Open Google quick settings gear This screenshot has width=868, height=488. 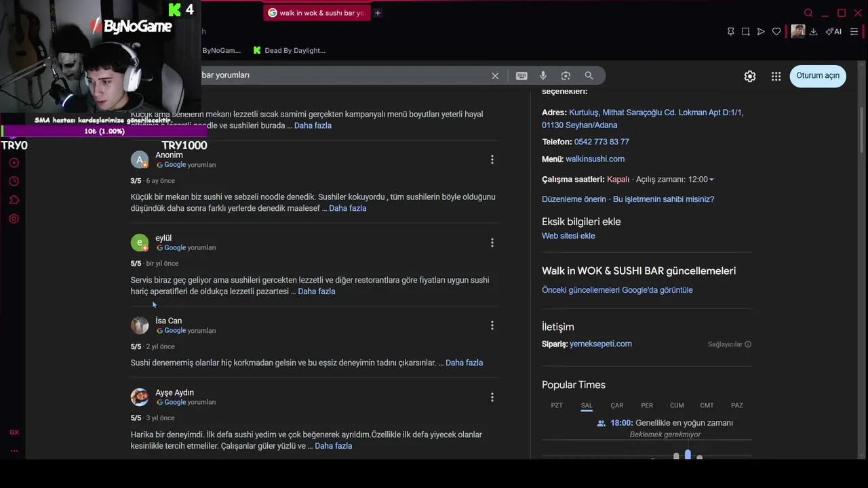750,77
